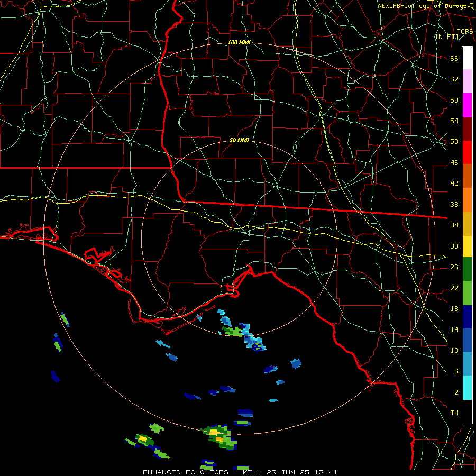Click the 100 NMI range ring label

tap(239, 42)
